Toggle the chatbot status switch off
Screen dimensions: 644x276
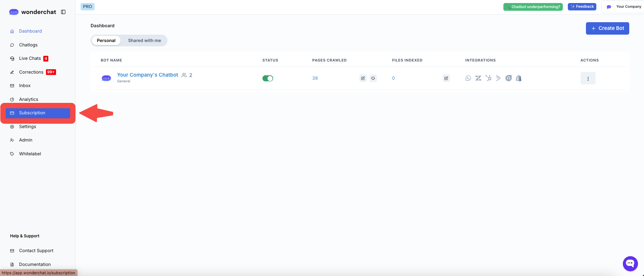(x=268, y=78)
